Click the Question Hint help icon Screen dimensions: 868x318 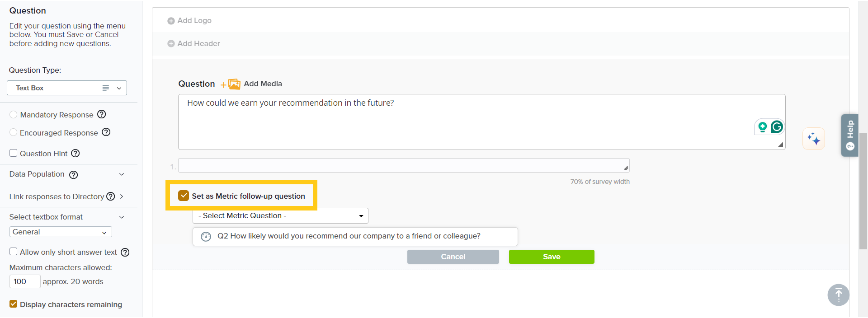pos(75,154)
